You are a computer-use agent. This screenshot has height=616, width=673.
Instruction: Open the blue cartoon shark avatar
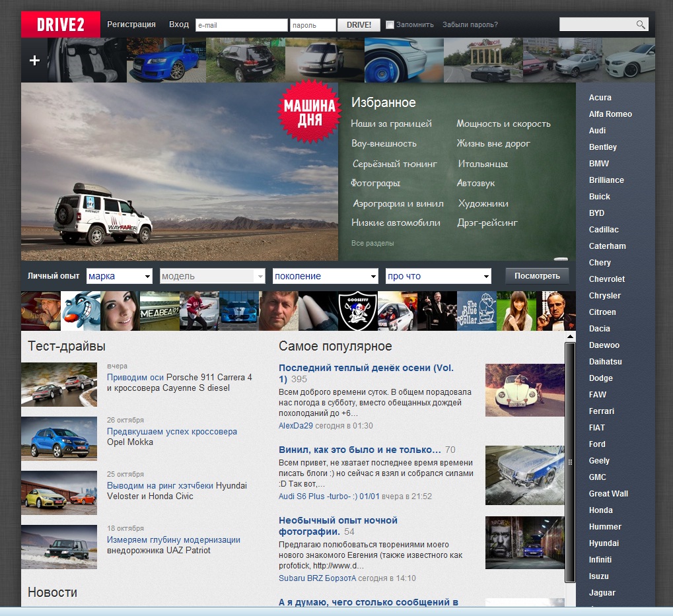pyautogui.click(x=80, y=311)
